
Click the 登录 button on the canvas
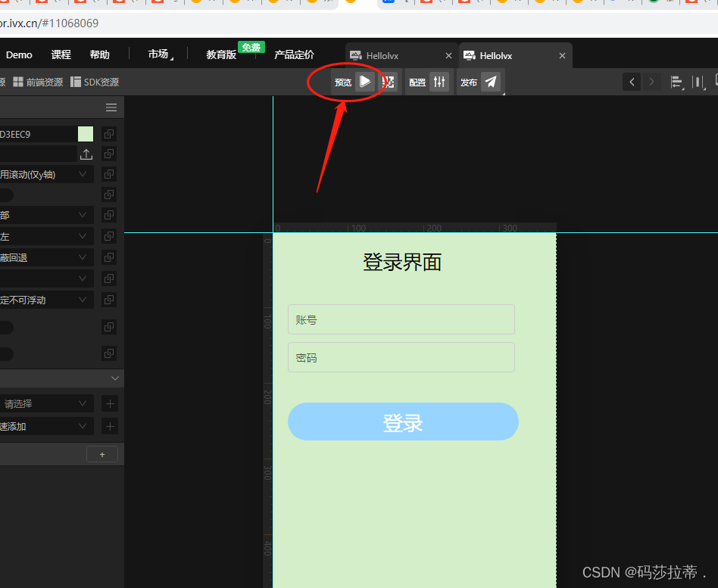tap(402, 422)
